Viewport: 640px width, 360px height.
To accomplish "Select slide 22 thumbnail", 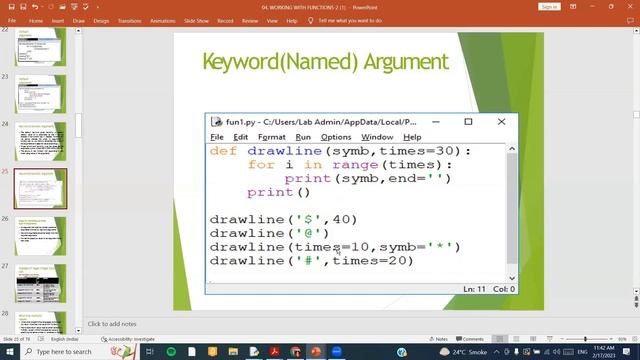I will point(40,47).
